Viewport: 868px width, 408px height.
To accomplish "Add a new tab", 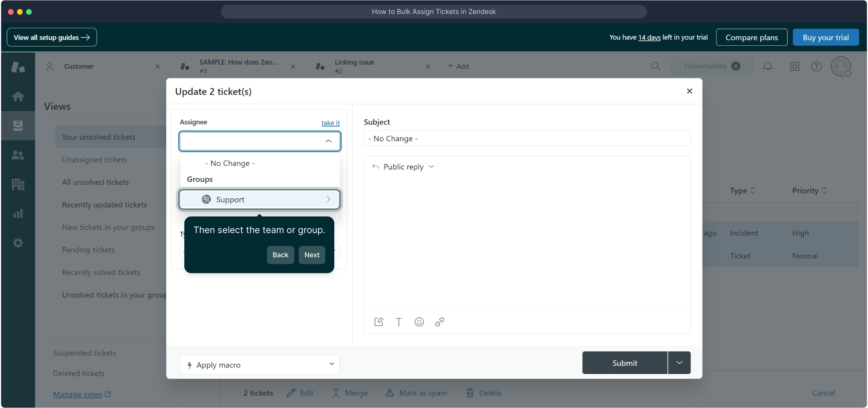I will (x=458, y=66).
